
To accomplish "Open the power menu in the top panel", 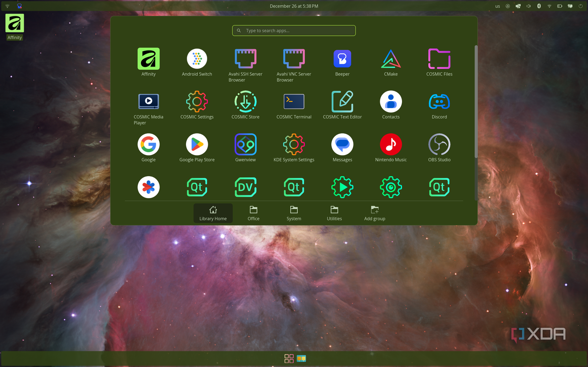I will tap(581, 6).
